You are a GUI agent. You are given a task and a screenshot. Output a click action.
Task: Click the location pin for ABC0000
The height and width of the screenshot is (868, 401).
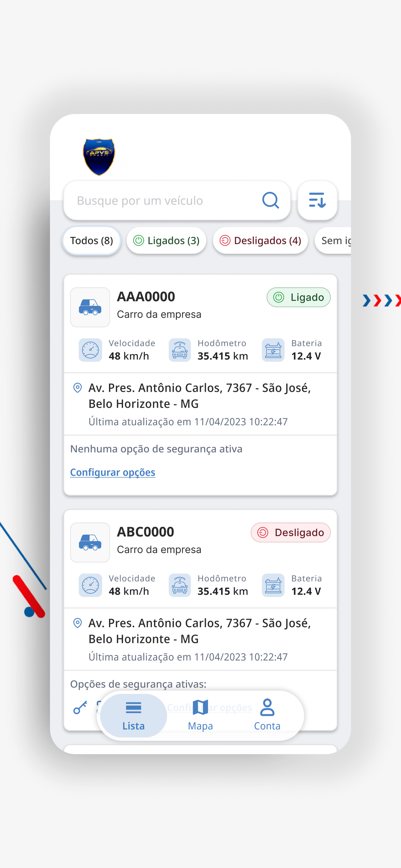(x=77, y=623)
